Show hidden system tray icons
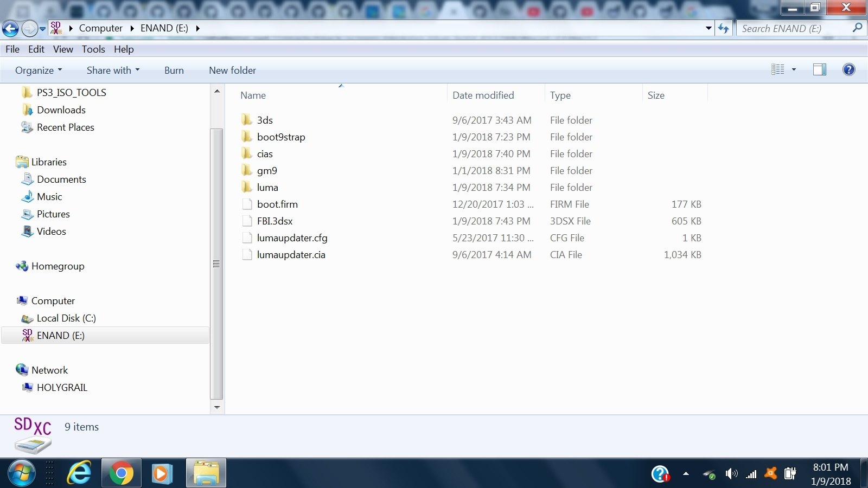 (686, 474)
